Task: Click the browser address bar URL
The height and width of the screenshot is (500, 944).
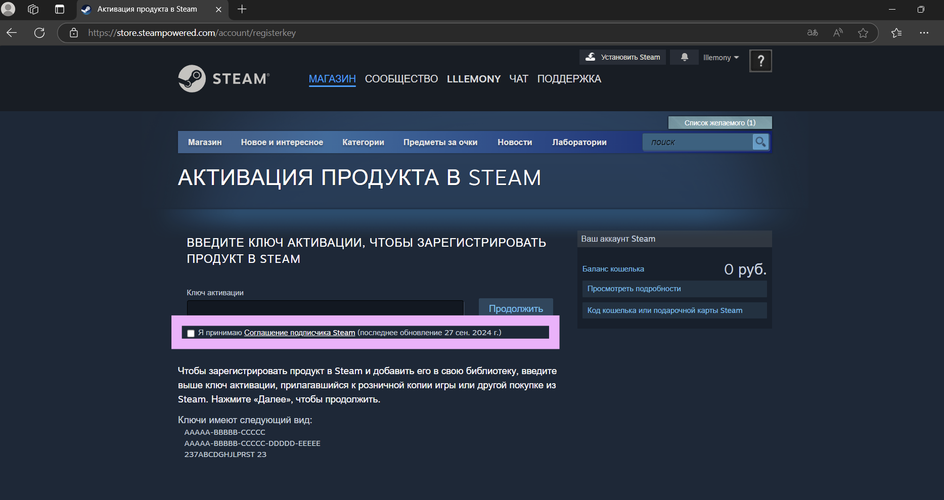Action: (191, 33)
